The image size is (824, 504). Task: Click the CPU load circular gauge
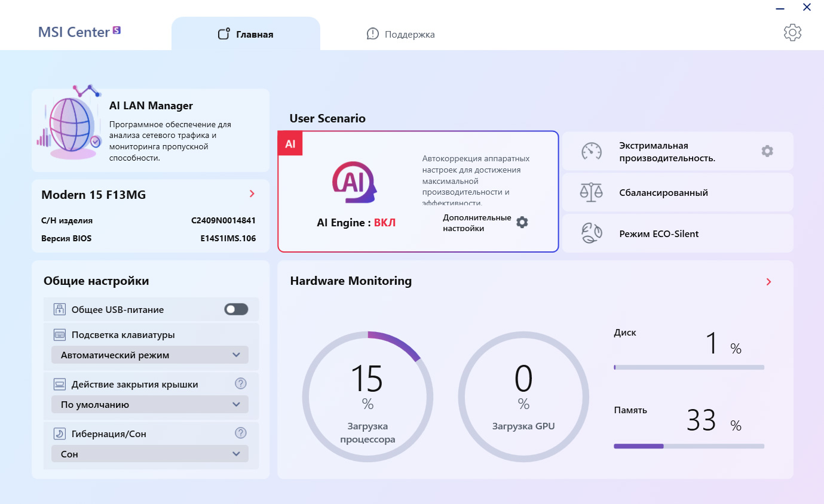point(367,397)
